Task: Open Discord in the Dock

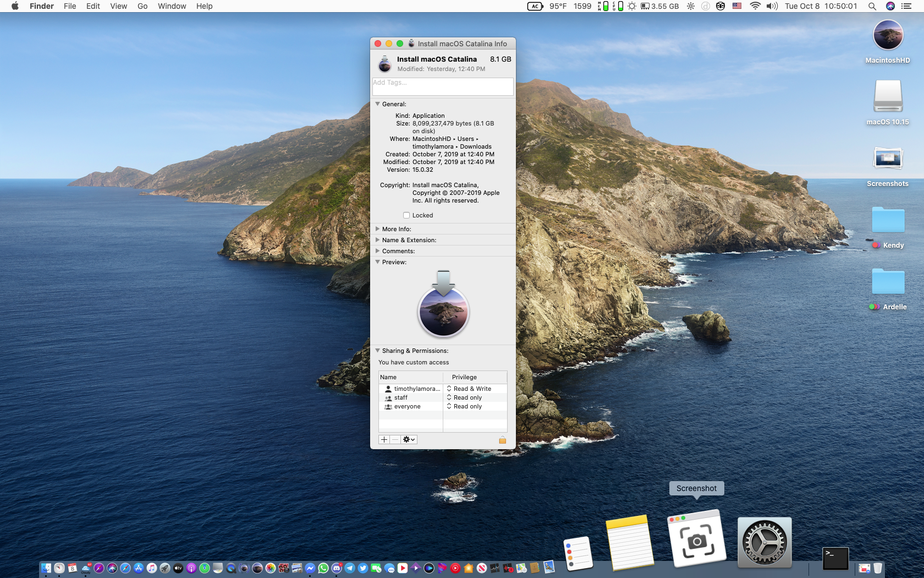Action: point(337,568)
